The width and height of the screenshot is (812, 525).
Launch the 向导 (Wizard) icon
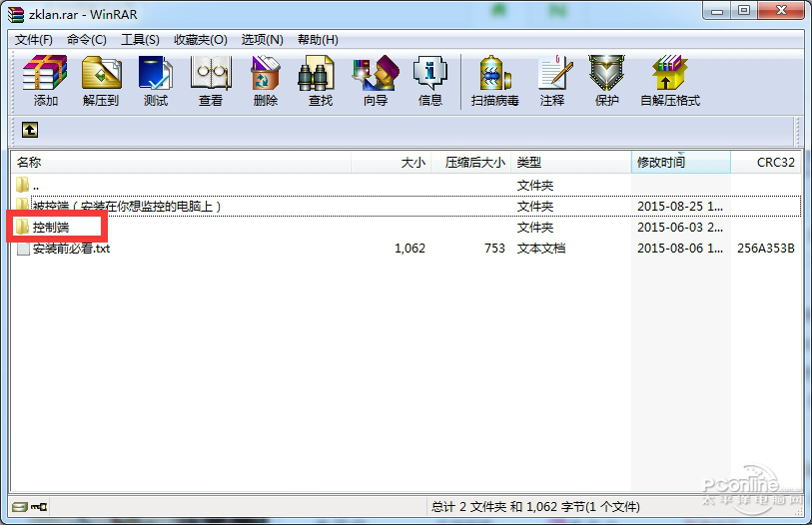pyautogui.click(x=376, y=73)
